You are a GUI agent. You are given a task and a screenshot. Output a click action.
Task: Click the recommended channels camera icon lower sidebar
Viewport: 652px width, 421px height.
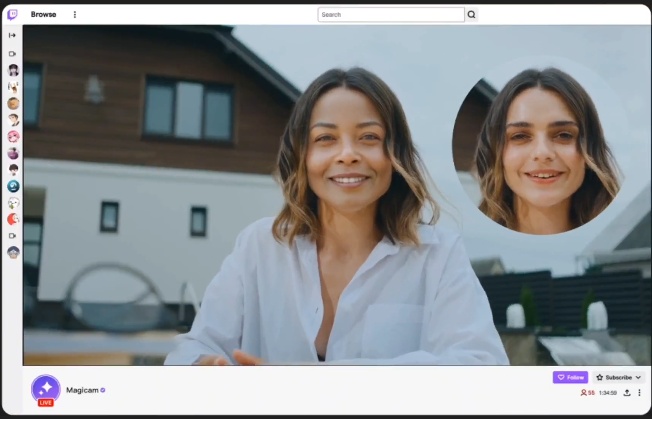click(x=13, y=236)
